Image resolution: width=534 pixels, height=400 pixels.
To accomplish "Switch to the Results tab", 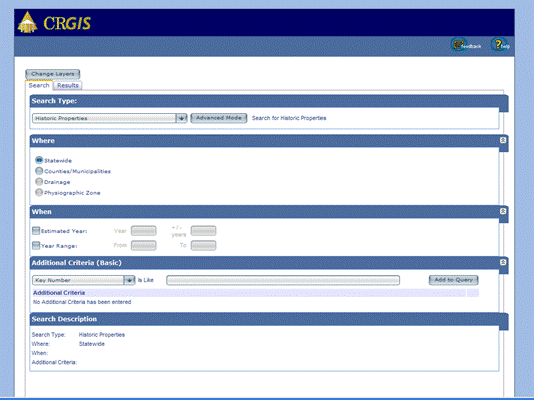I will point(68,85).
